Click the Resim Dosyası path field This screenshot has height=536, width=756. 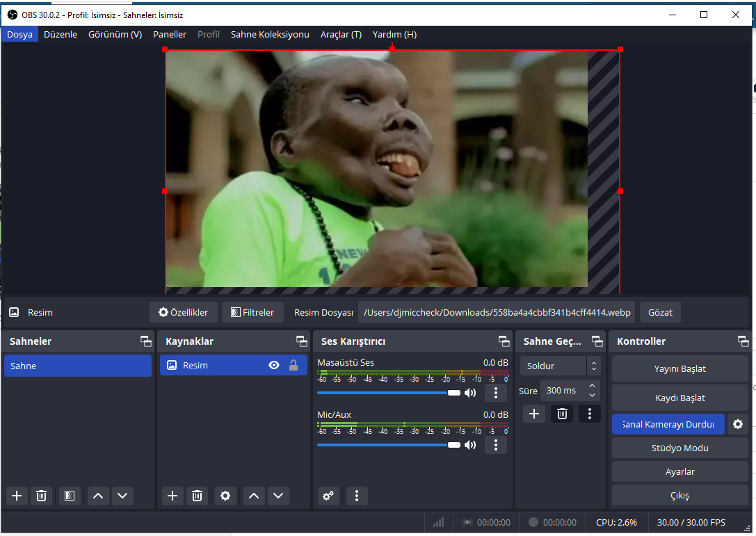[x=497, y=313]
